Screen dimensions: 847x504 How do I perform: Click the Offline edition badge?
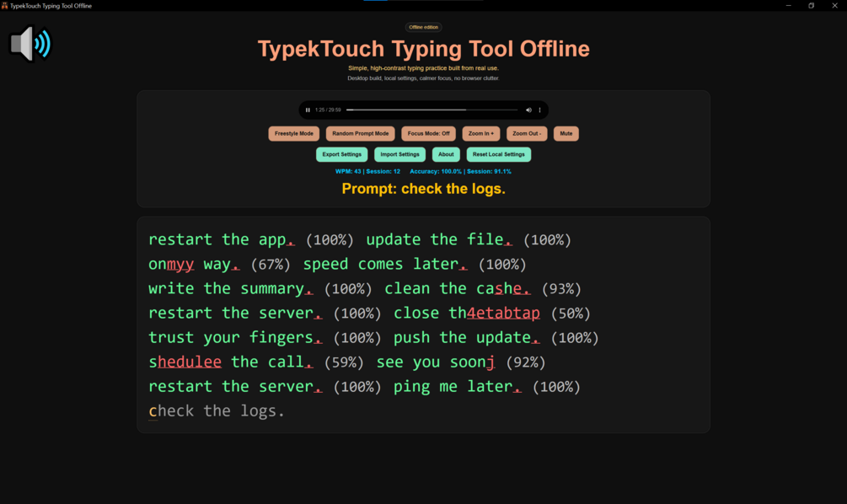tap(423, 27)
